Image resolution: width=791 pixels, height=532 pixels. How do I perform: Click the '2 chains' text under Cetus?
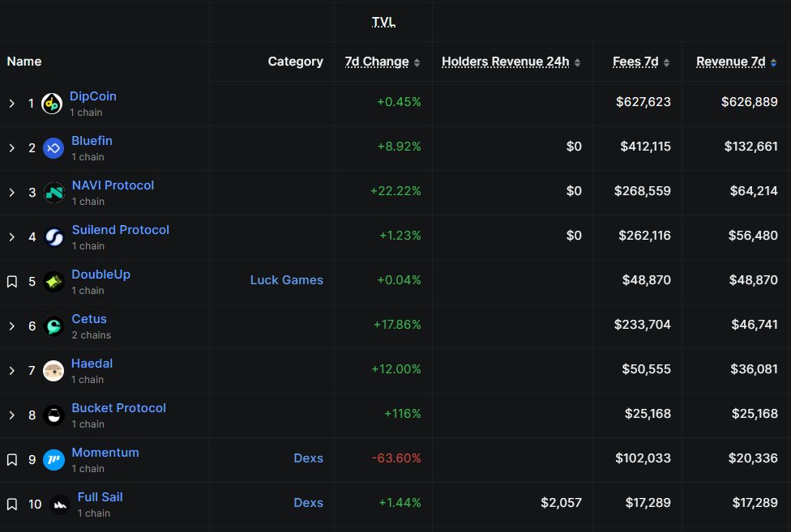[x=92, y=335]
